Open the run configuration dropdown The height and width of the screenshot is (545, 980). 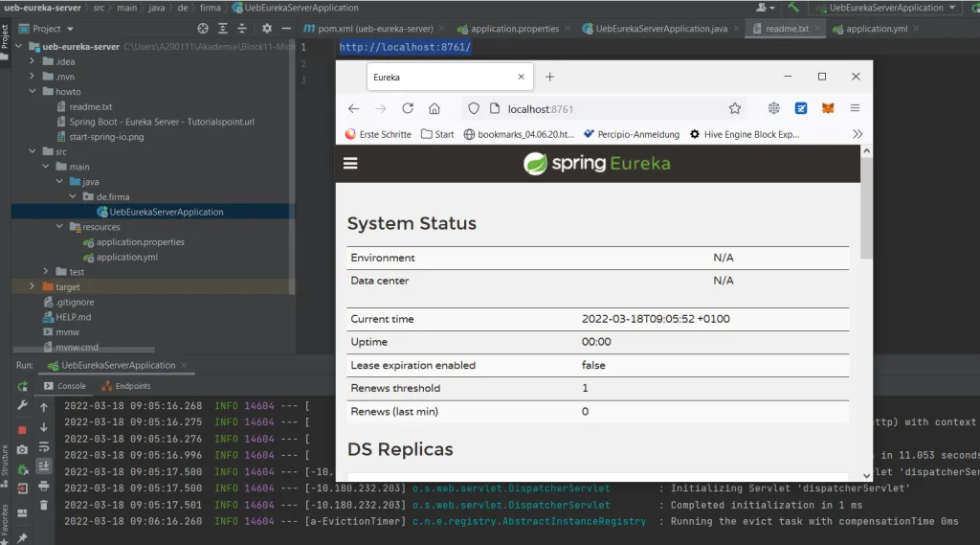[x=886, y=8]
